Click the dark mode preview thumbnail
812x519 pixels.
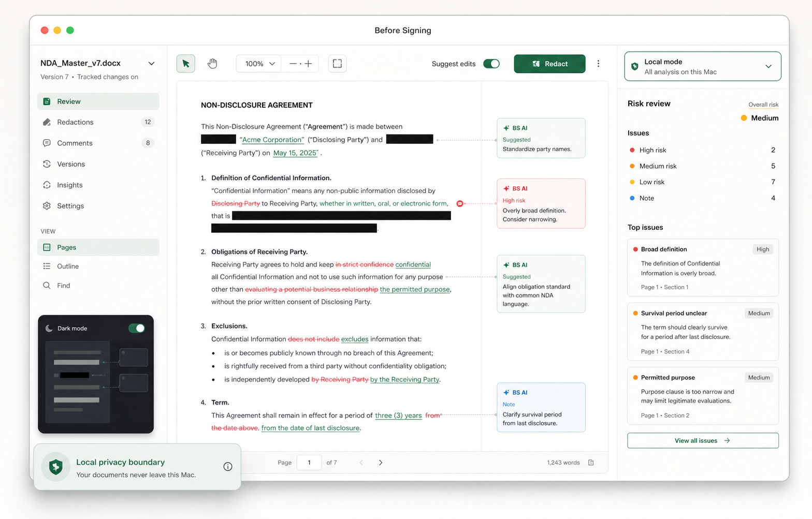[x=96, y=382]
